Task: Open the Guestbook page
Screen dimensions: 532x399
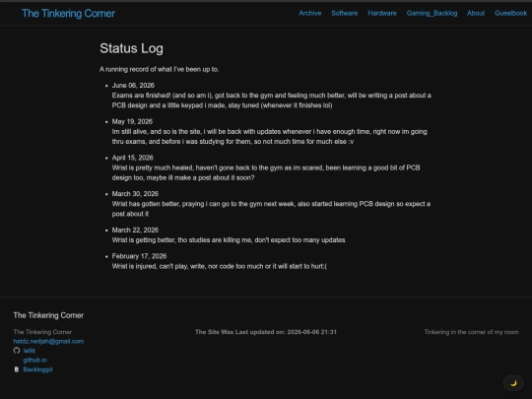Action: coord(510,13)
